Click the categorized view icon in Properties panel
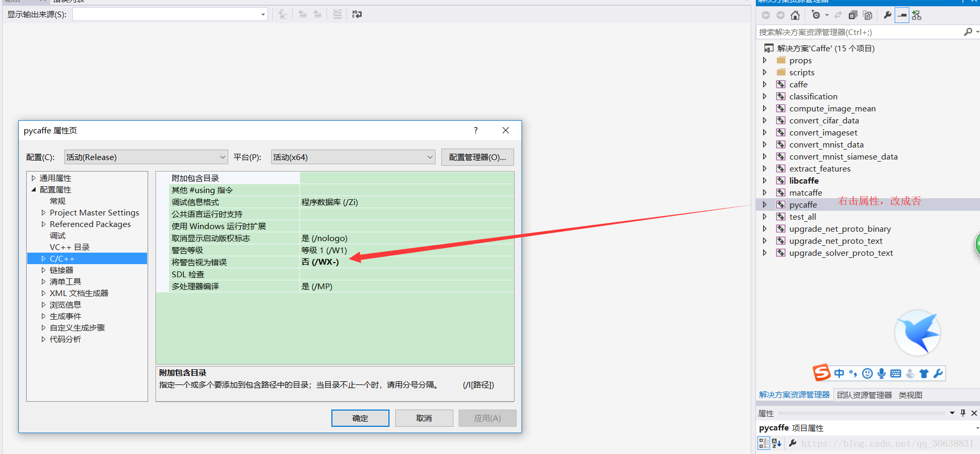The height and width of the screenshot is (454, 980). (x=764, y=444)
